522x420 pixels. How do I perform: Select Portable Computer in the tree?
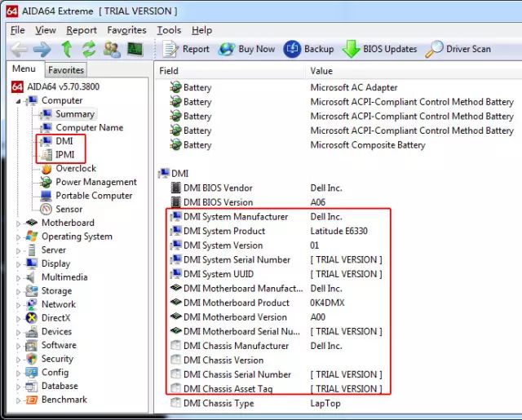86,196
